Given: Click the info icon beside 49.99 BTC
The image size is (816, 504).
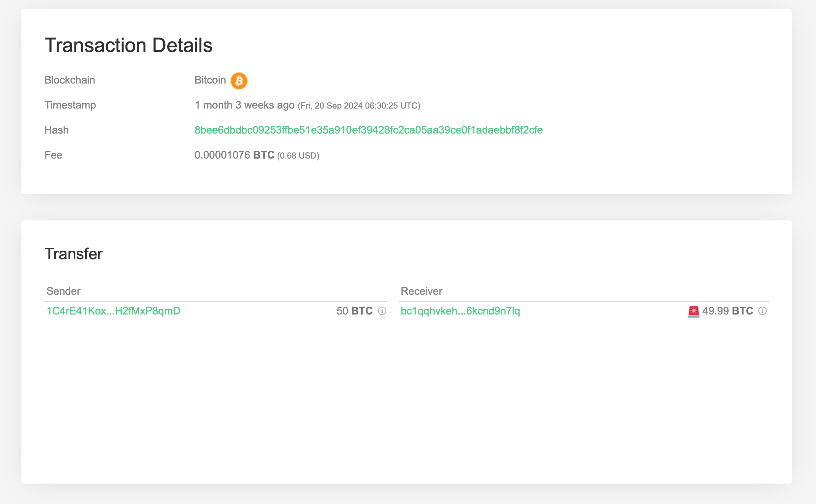Looking at the screenshot, I should (x=762, y=311).
